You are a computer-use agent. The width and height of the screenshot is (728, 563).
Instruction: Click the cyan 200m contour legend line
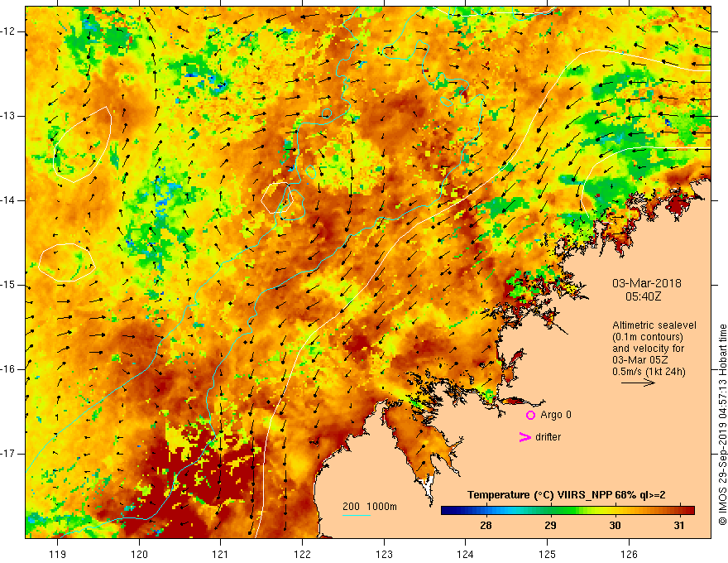[356, 515]
